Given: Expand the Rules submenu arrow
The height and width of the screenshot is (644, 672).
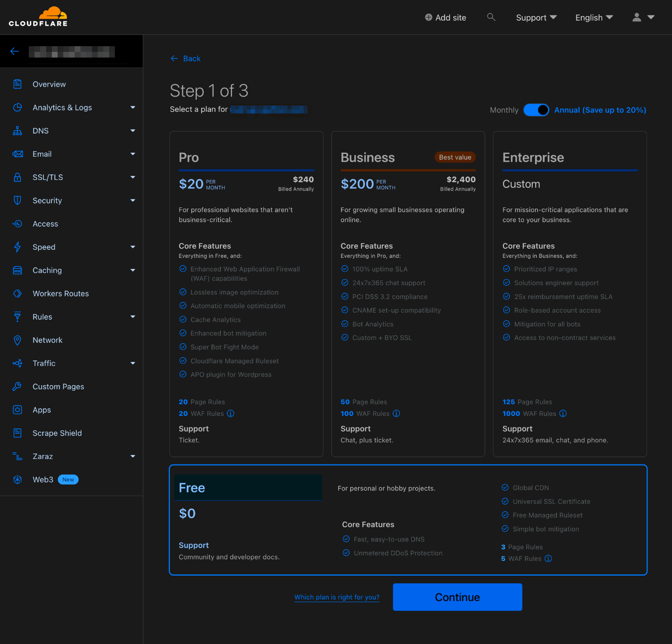Looking at the screenshot, I should pyautogui.click(x=133, y=317).
